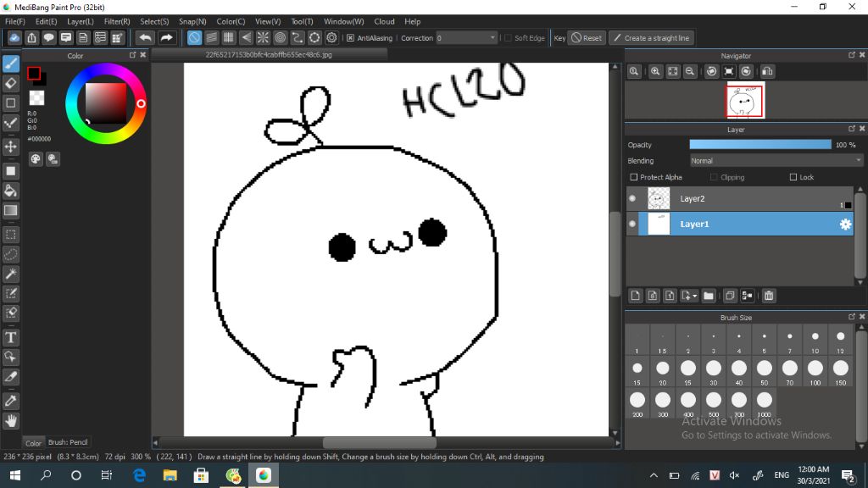Add a new folder in Layer panel
Screen dimensions: 868x488
click(709, 296)
